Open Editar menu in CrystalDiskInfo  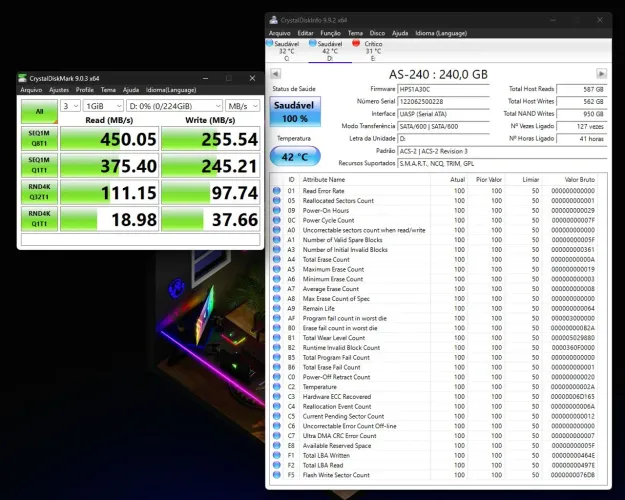pos(305,33)
